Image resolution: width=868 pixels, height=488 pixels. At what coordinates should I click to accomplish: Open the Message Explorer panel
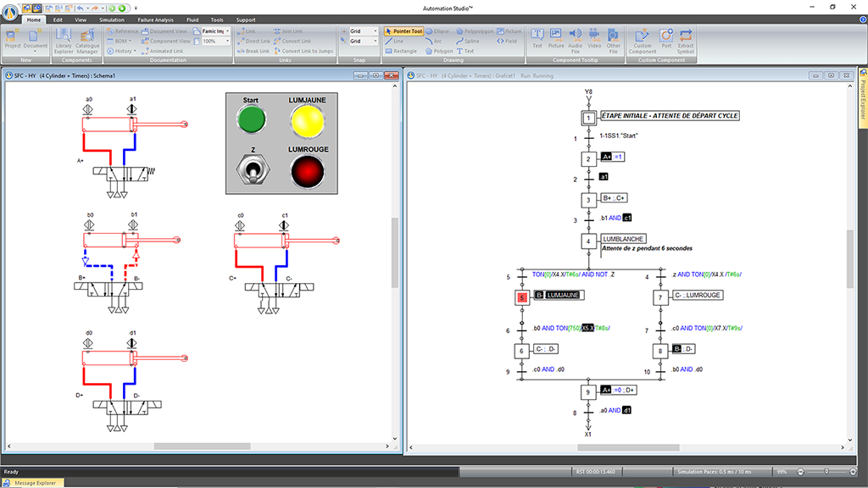coord(33,483)
